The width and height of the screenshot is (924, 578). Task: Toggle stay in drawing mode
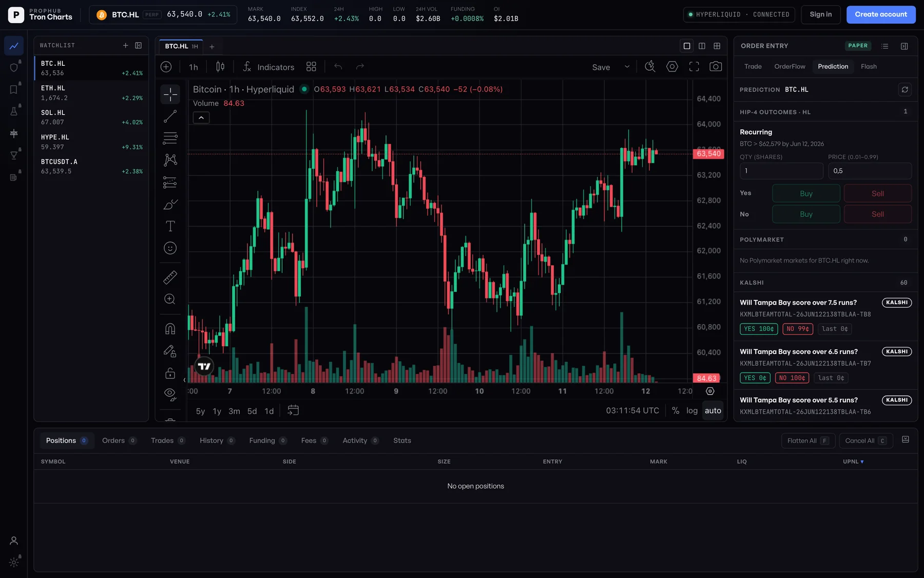[170, 351]
